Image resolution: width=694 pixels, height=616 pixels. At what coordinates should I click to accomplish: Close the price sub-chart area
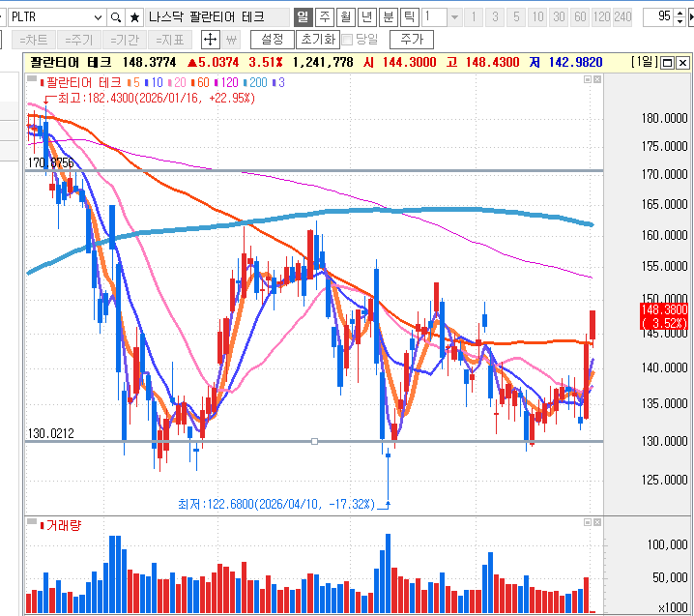[x=597, y=79]
